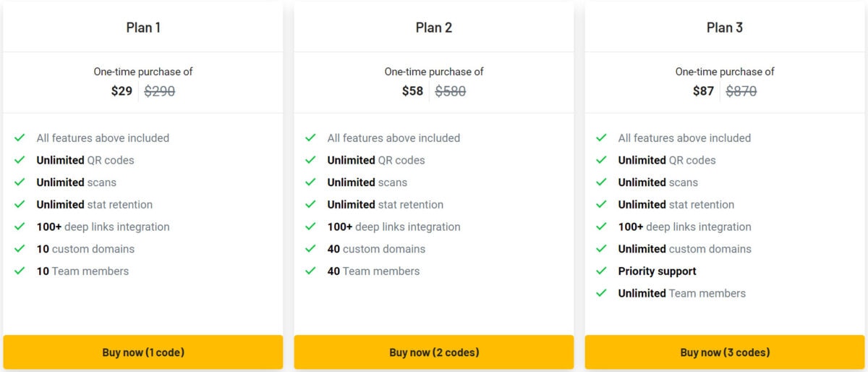Select the Plan 2 heading
Screen dimensions: 868x372
point(434,28)
